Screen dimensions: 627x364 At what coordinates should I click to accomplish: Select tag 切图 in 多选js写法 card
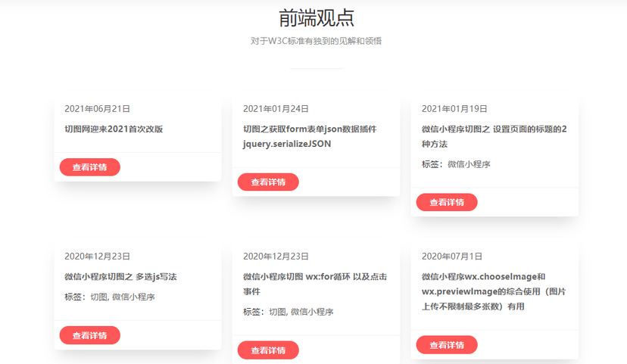point(99,297)
